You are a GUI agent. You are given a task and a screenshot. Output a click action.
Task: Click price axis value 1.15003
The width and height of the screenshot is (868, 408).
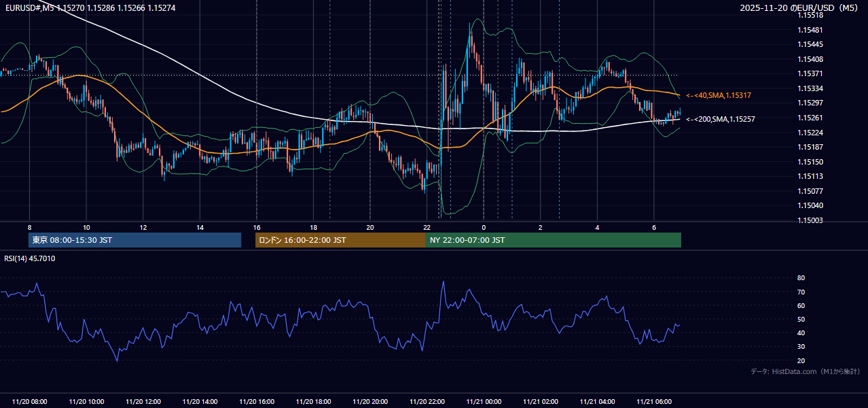tap(810, 220)
